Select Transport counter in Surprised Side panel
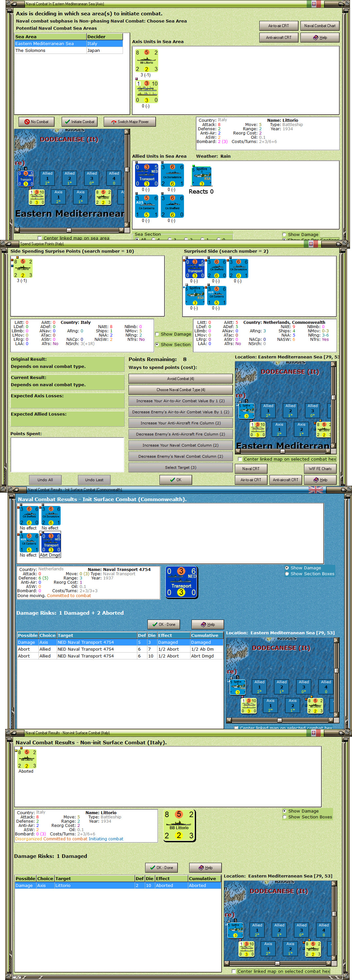Image resolution: width=352 pixels, height=980 pixels. point(195,269)
